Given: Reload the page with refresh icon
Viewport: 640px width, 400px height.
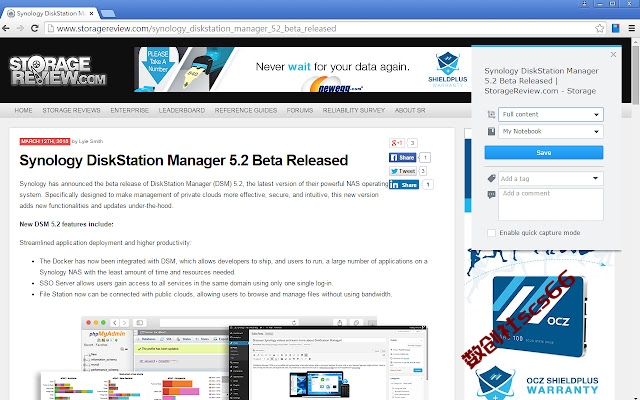Looking at the screenshot, I should click(35, 28).
